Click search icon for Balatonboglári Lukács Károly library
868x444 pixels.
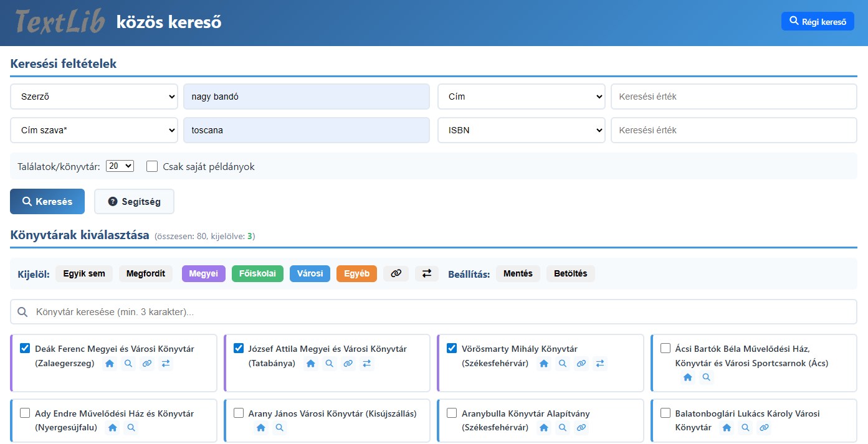(x=745, y=428)
